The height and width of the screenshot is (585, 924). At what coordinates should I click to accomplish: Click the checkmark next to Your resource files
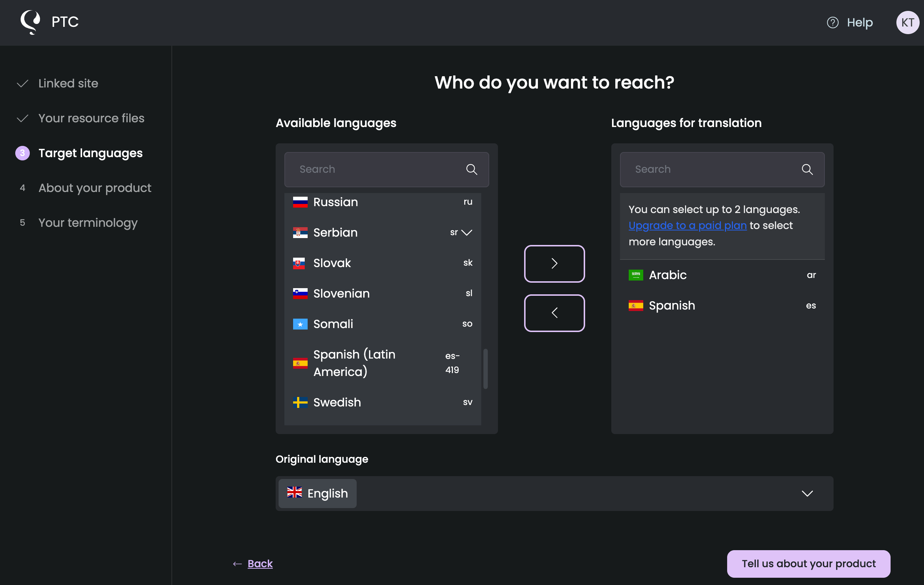[23, 118]
